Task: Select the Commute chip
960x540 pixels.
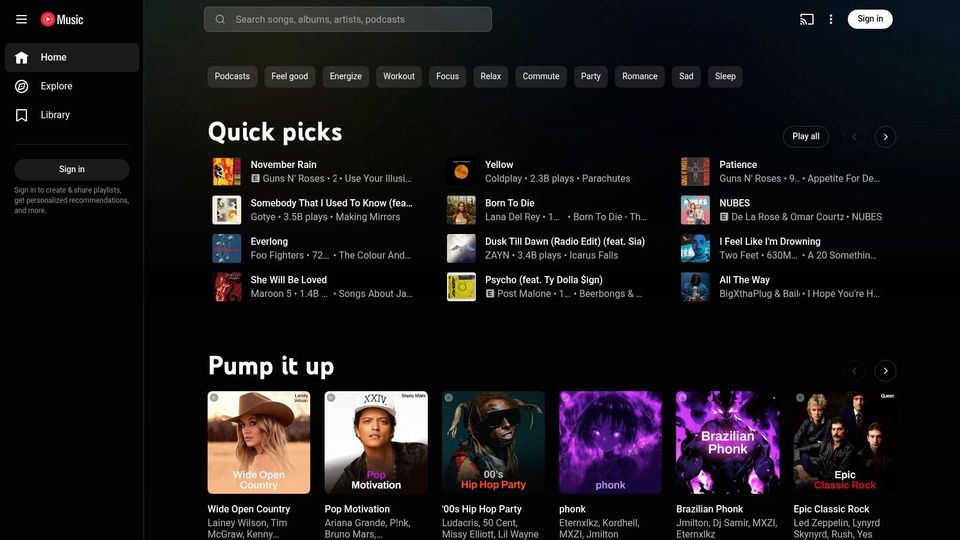Action: pyautogui.click(x=541, y=77)
